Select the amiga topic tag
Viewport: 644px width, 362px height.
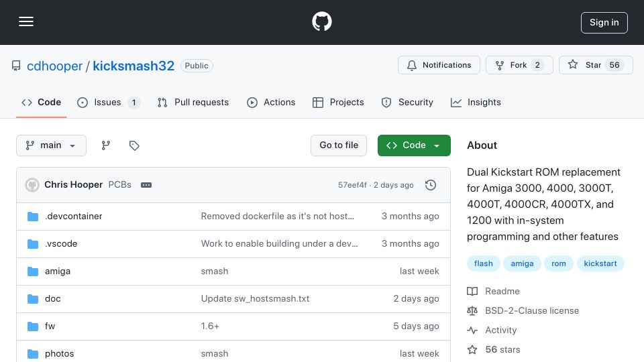coord(522,263)
